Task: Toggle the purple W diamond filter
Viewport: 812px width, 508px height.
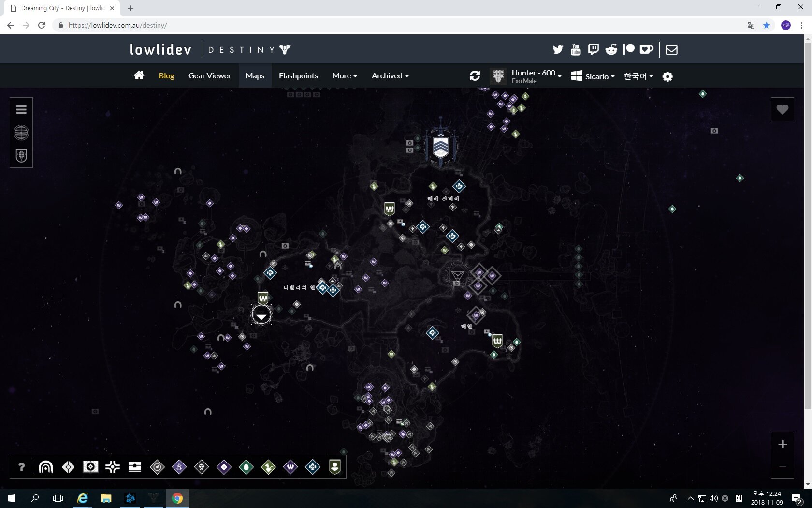Action: [x=290, y=467]
